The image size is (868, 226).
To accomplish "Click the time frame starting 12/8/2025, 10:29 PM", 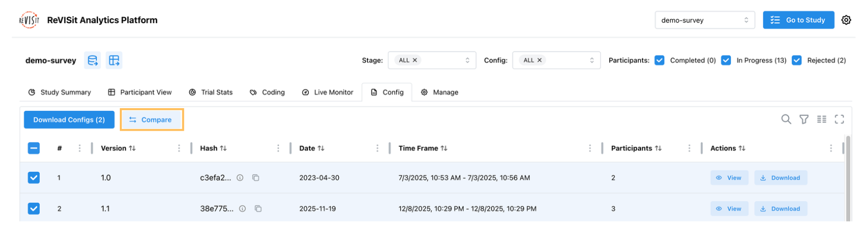I will point(467,209).
